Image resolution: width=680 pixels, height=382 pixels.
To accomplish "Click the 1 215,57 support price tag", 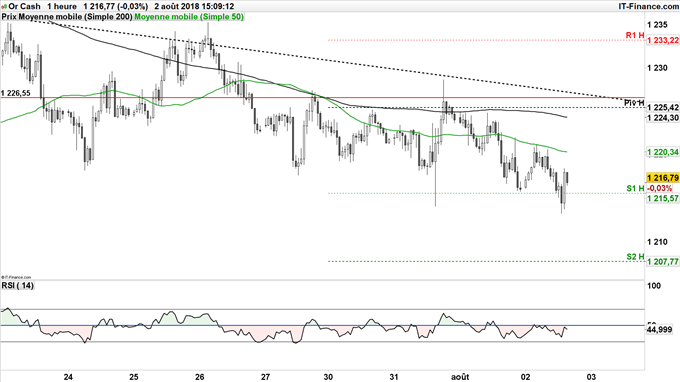I will point(663,198).
